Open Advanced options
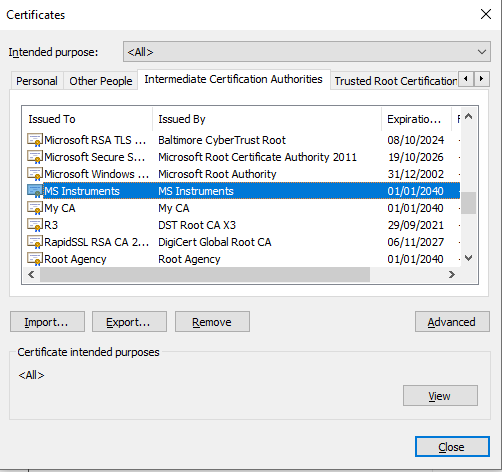 452,322
